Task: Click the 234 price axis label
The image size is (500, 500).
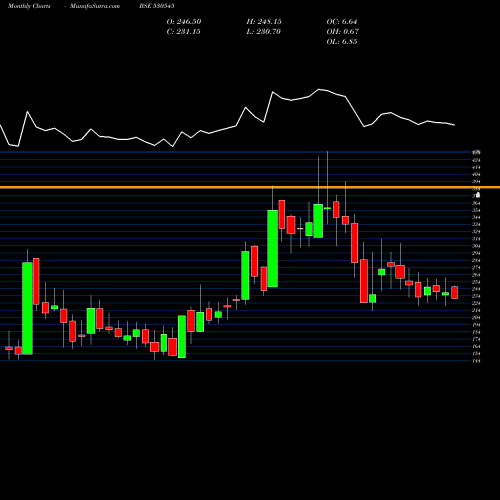Action: pyautogui.click(x=476, y=296)
